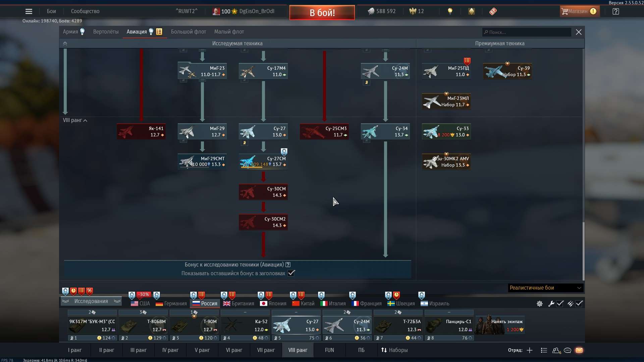Select the Германия nation tab
The height and width of the screenshot is (362, 644).
point(170,304)
